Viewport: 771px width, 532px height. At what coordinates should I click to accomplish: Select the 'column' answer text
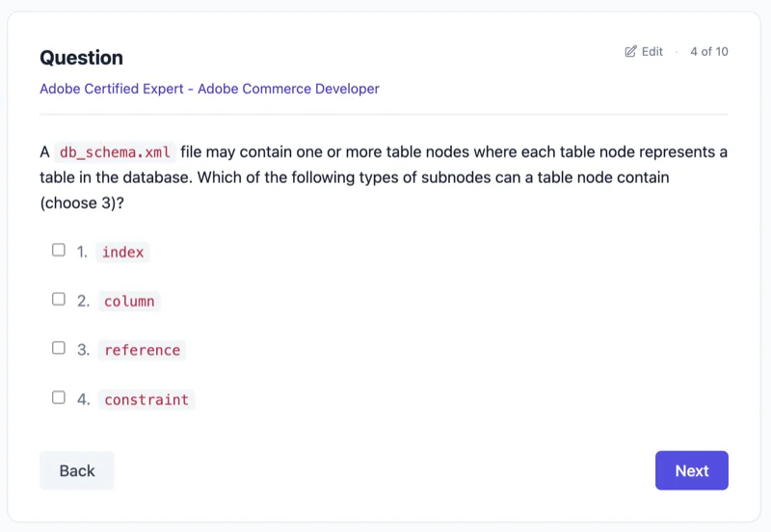pos(129,302)
